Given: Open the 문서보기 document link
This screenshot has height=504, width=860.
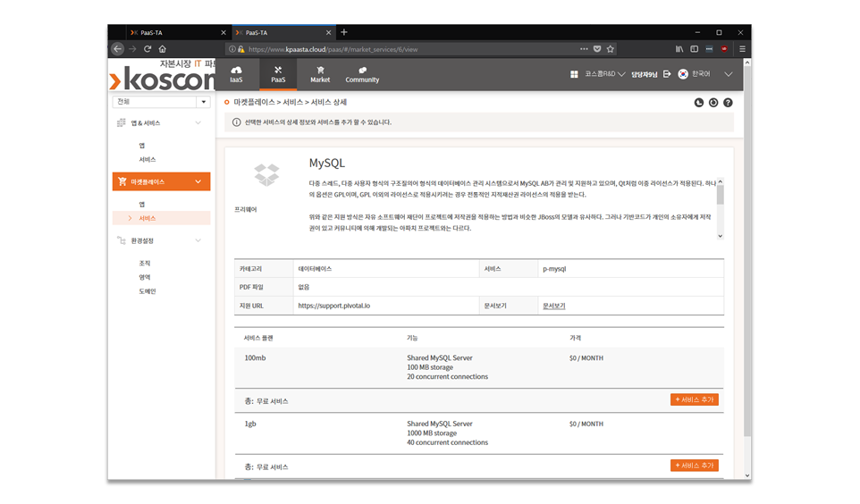Looking at the screenshot, I should click(554, 306).
